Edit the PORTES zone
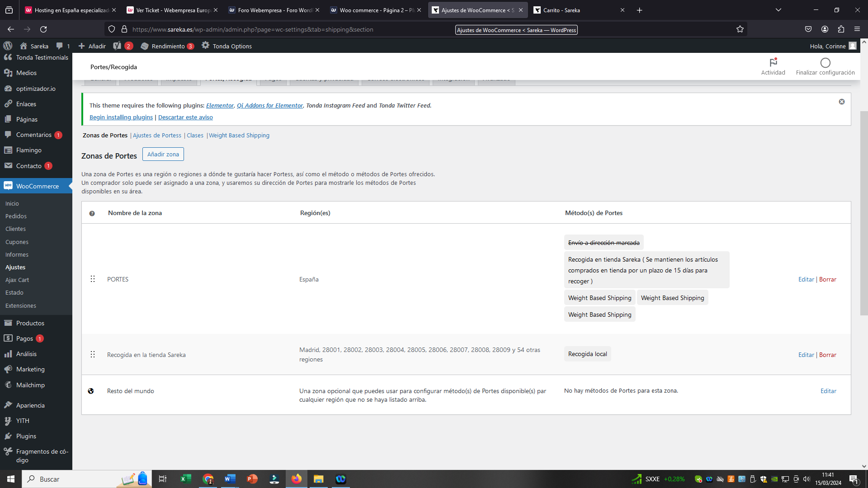Screen dimensions: 868x488 pyautogui.click(x=806, y=280)
